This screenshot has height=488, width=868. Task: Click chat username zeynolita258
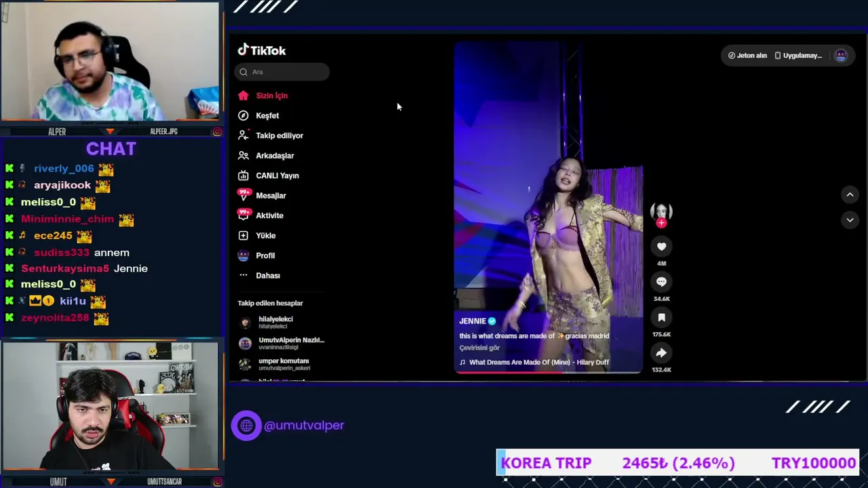coord(55,318)
